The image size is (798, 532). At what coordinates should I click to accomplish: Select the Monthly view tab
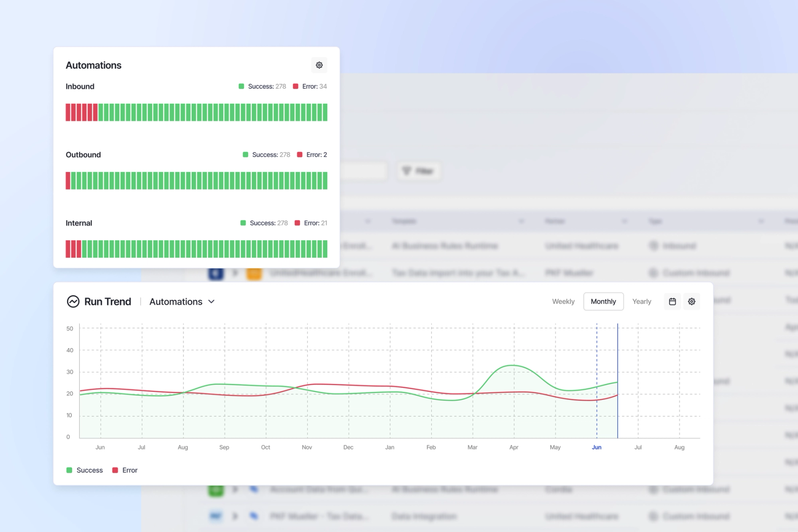pyautogui.click(x=603, y=301)
